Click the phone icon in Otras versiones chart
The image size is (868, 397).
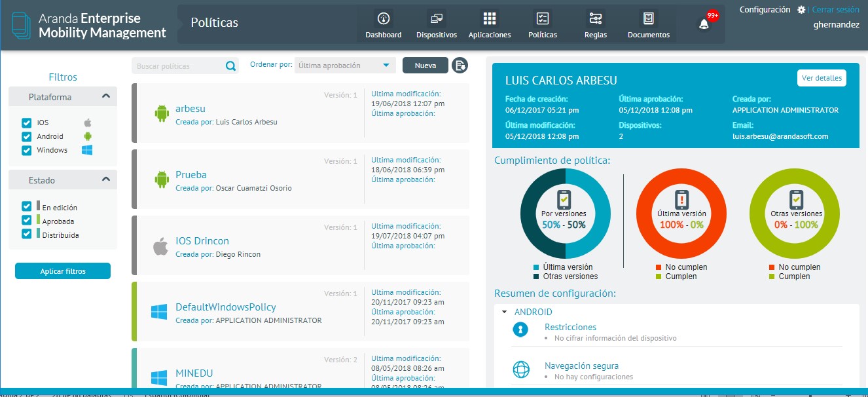pos(796,199)
